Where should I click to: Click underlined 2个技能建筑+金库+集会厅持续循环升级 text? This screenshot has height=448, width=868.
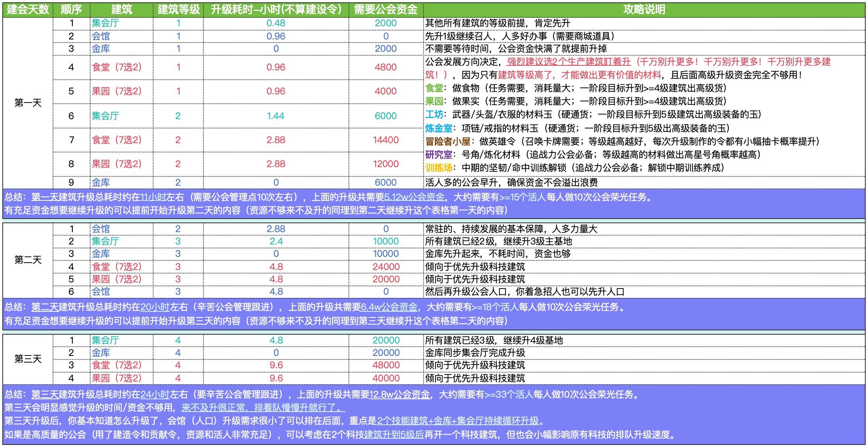[x=458, y=421]
